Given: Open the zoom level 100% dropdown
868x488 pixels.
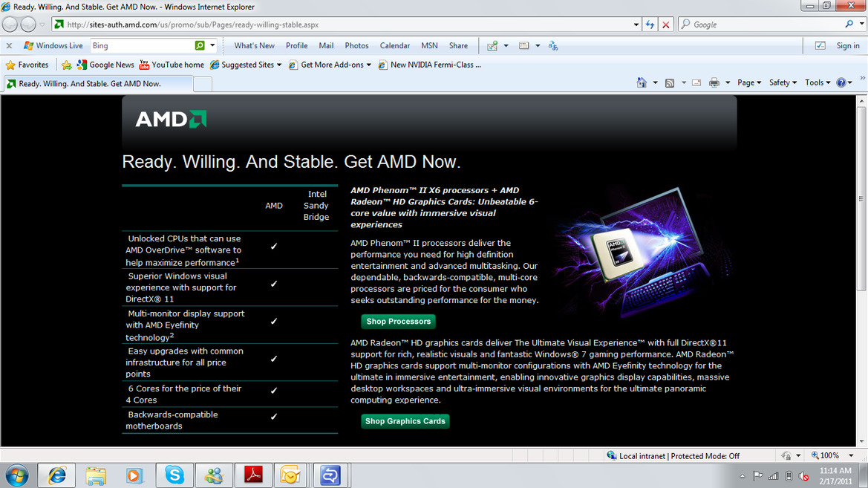Looking at the screenshot, I should tap(851, 455).
